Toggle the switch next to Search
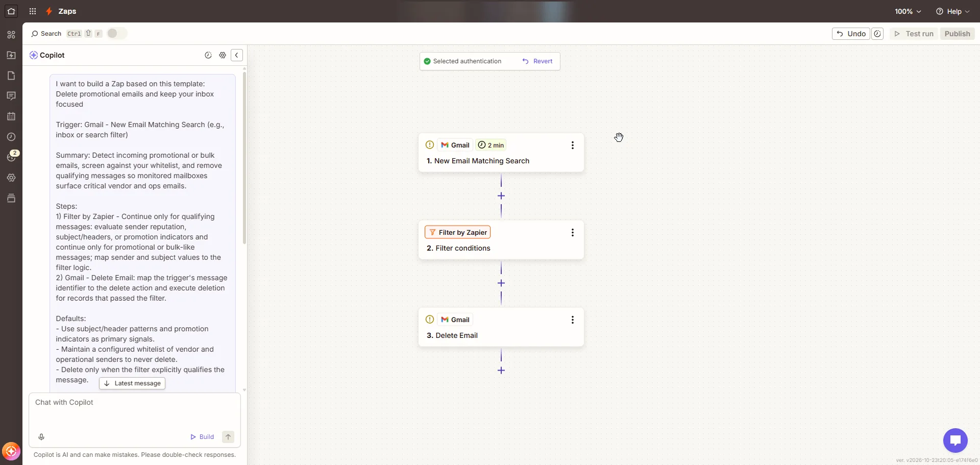 [x=117, y=34]
